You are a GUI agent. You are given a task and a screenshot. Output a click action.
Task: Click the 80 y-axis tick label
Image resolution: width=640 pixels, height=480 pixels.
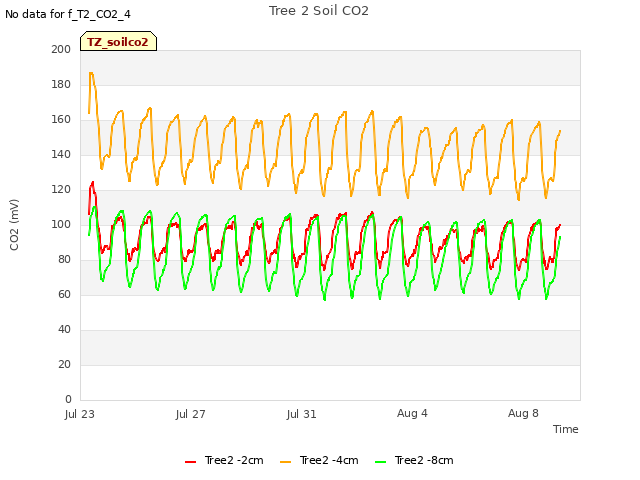tap(64, 260)
